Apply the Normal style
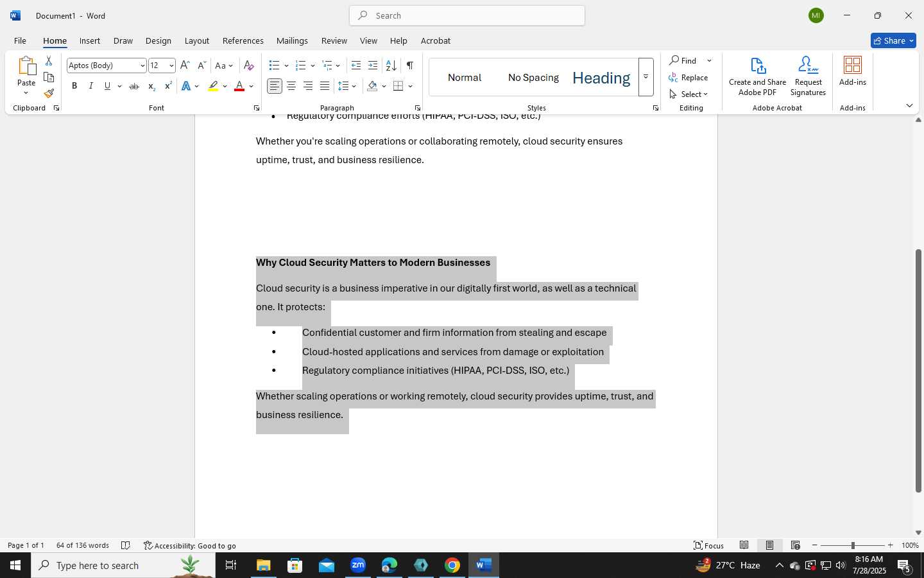The height and width of the screenshot is (578, 924). (x=465, y=78)
